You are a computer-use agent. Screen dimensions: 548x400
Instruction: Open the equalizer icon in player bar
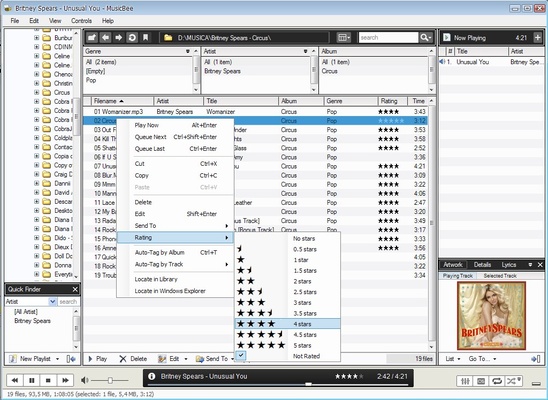click(x=465, y=381)
